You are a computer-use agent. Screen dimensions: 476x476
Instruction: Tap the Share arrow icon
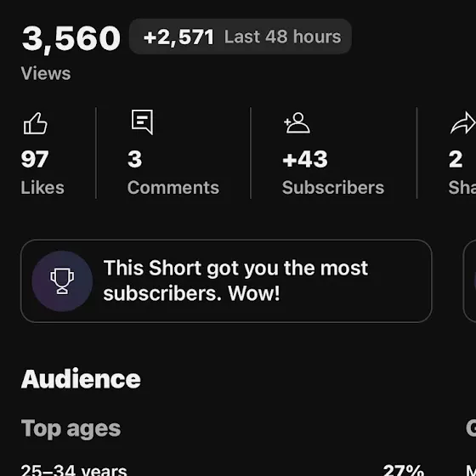coord(463,123)
